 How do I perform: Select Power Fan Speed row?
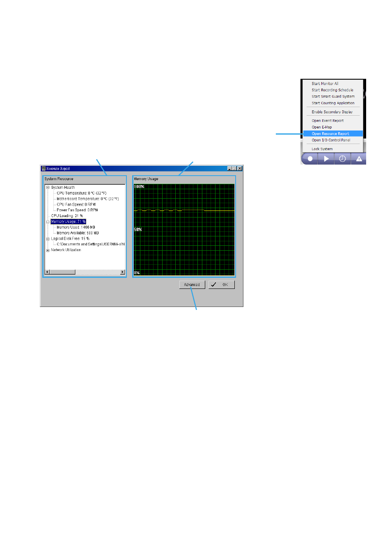click(x=77, y=210)
